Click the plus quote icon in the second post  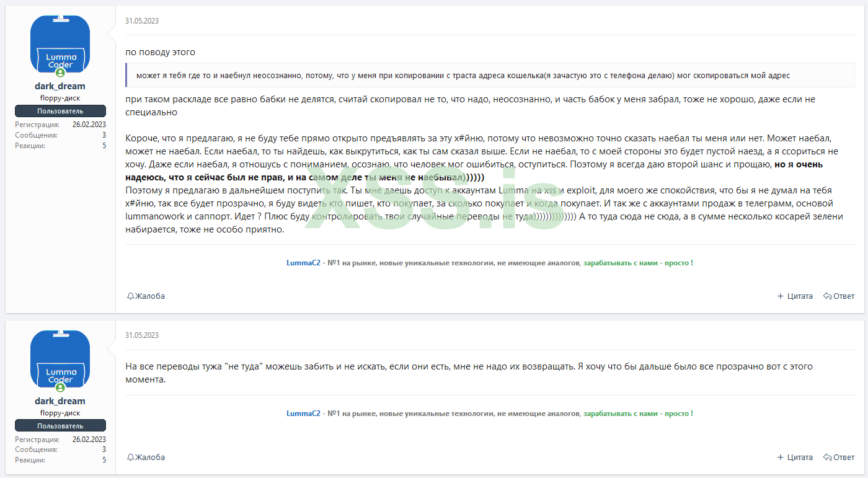coord(781,458)
